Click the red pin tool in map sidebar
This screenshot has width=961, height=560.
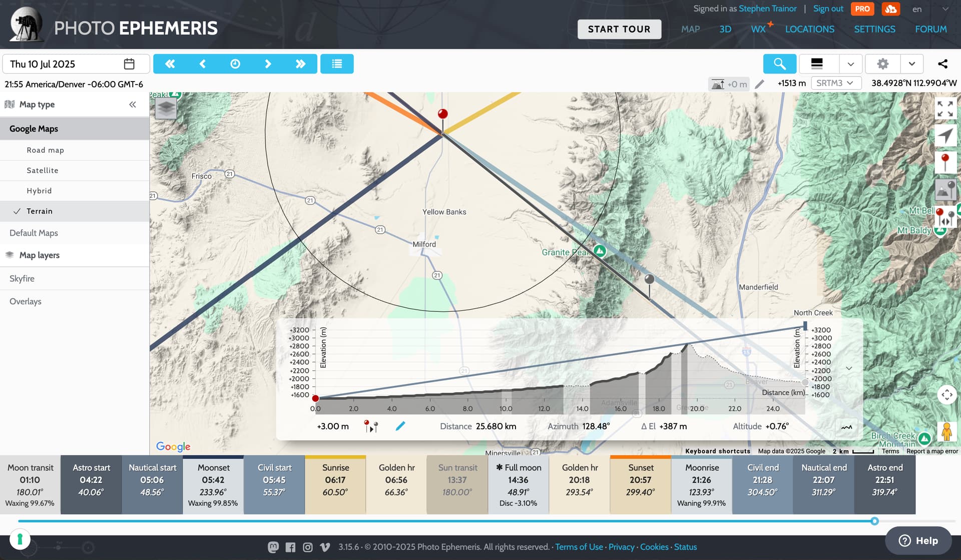945,163
